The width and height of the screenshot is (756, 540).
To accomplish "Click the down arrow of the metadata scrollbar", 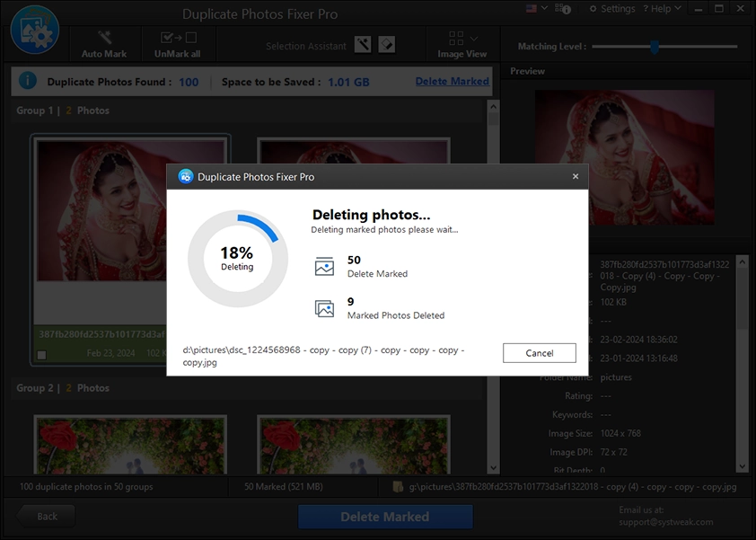I will (742, 466).
